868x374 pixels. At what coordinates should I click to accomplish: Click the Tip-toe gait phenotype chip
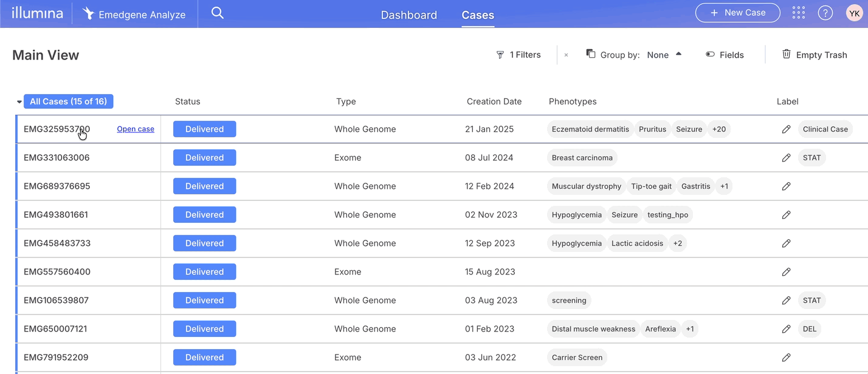click(x=651, y=186)
